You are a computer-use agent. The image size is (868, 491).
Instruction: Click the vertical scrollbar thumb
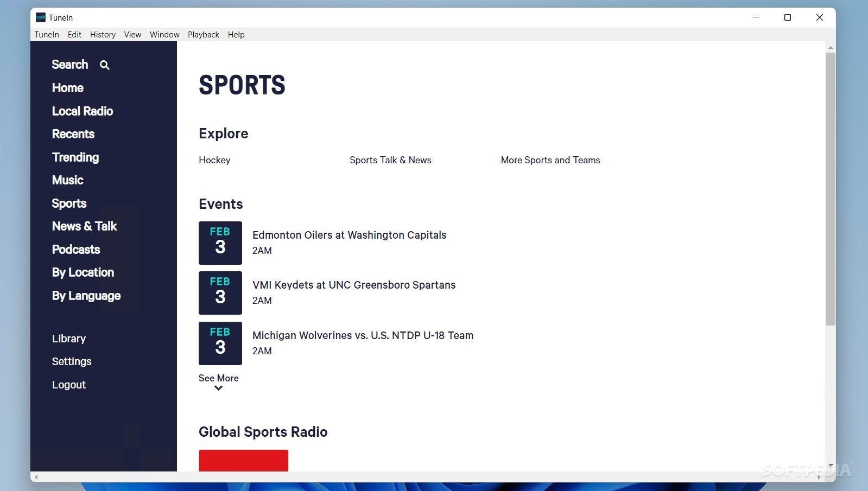coord(831,189)
